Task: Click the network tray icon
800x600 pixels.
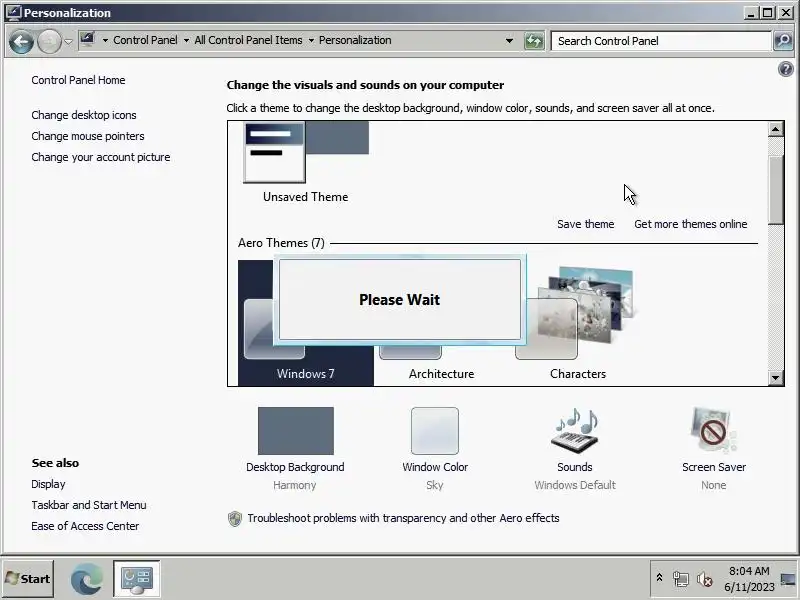Action: pos(681,579)
